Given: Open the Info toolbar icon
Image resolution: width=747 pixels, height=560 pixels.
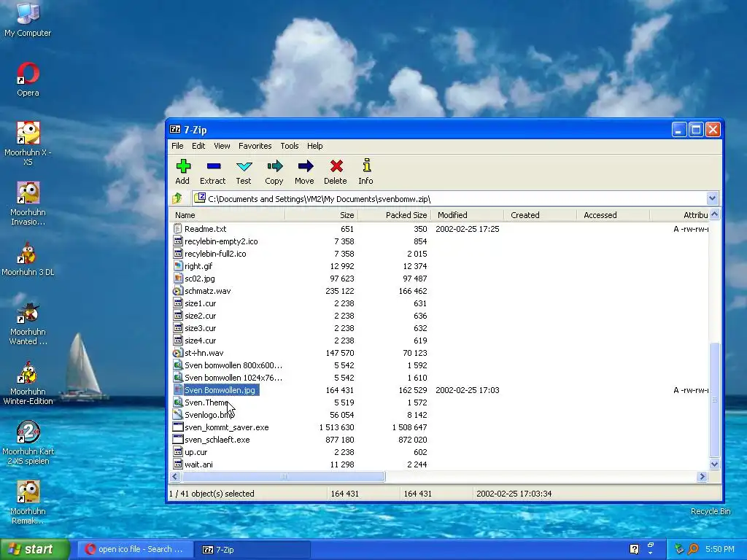Looking at the screenshot, I should point(366,166).
